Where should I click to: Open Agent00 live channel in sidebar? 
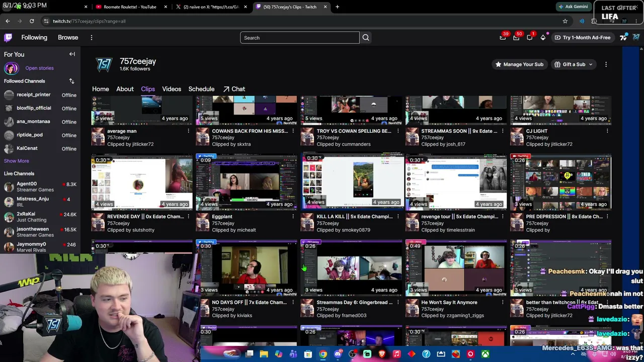pyautogui.click(x=40, y=187)
